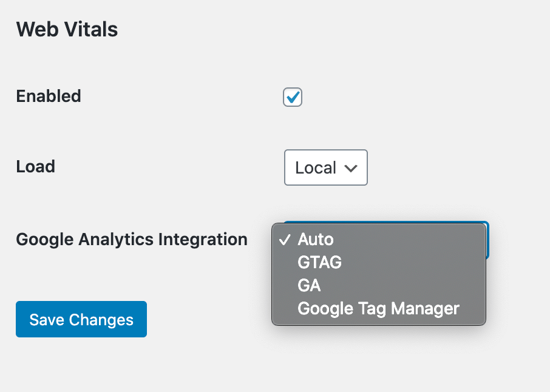This screenshot has height=392, width=550.
Task: Click the blue tick mark inside the Enabled box
Action: (293, 96)
